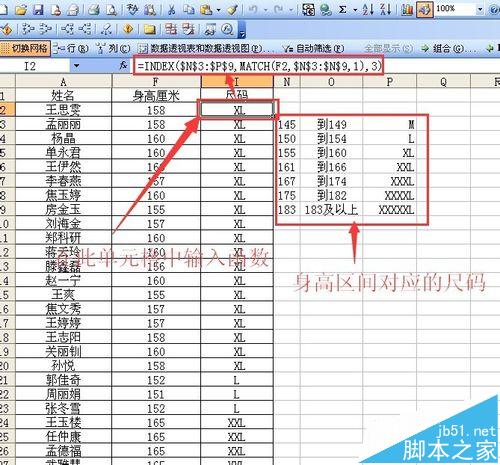The width and height of the screenshot is (500, 465).
Task: Select height cell 151 for 周丽娟
Action: point(156,394)
